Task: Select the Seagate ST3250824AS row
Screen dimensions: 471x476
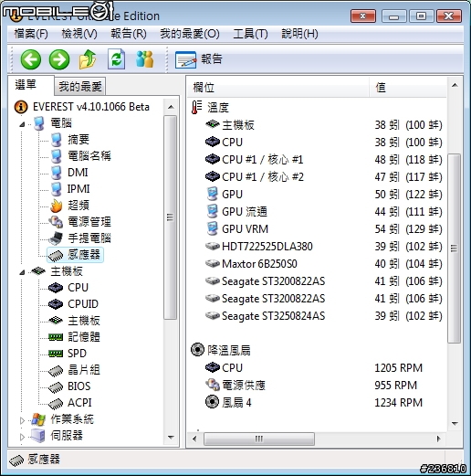Action: point(317,316)
